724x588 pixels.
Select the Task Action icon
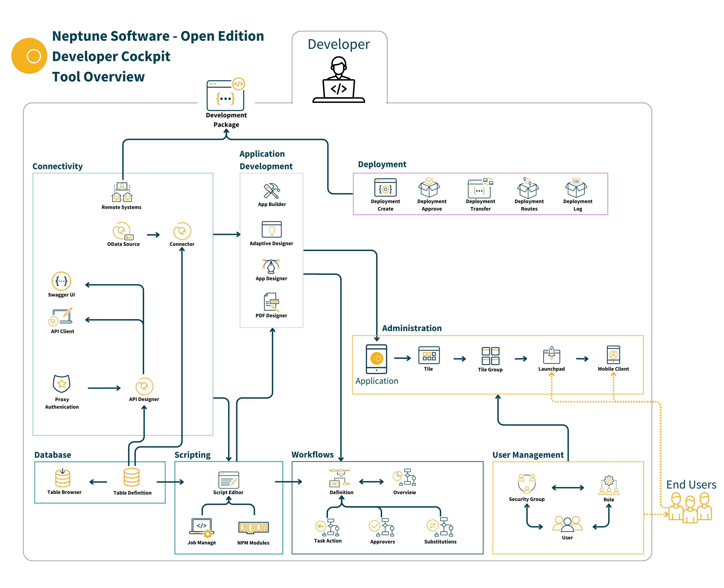pos(327,527)
